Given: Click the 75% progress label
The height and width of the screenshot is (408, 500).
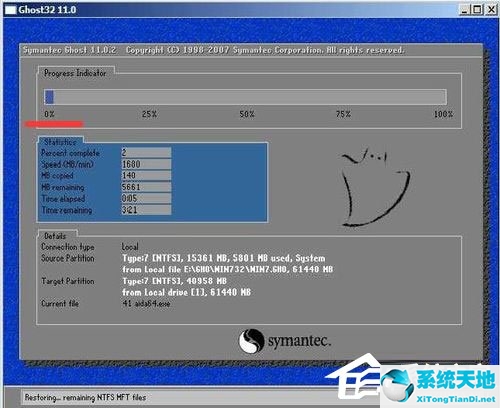Looking at the screenshot, I should 343,114.
